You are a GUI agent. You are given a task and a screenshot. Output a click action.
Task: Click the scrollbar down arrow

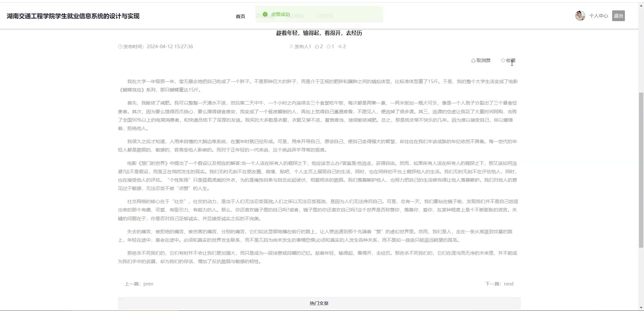(641, 307)
